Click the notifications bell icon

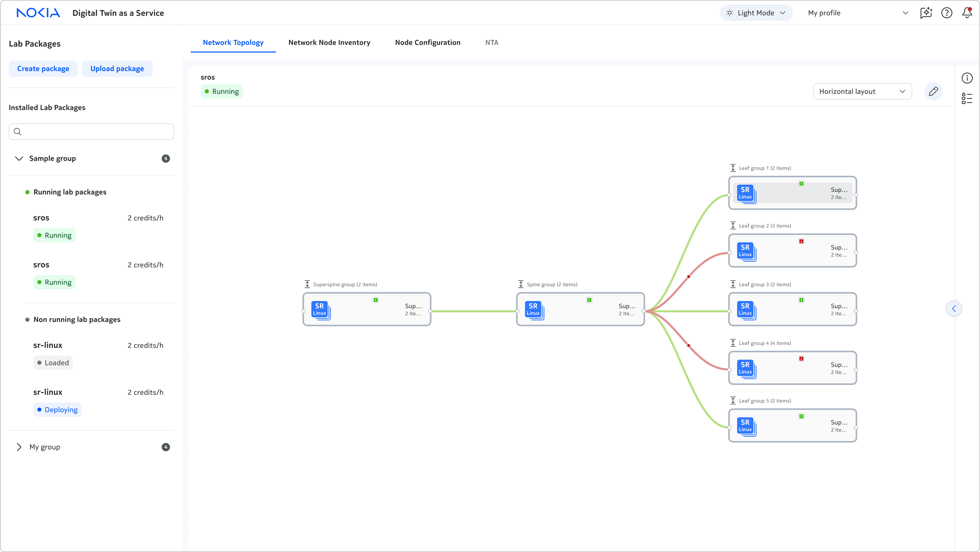click(x=967, y=12)
